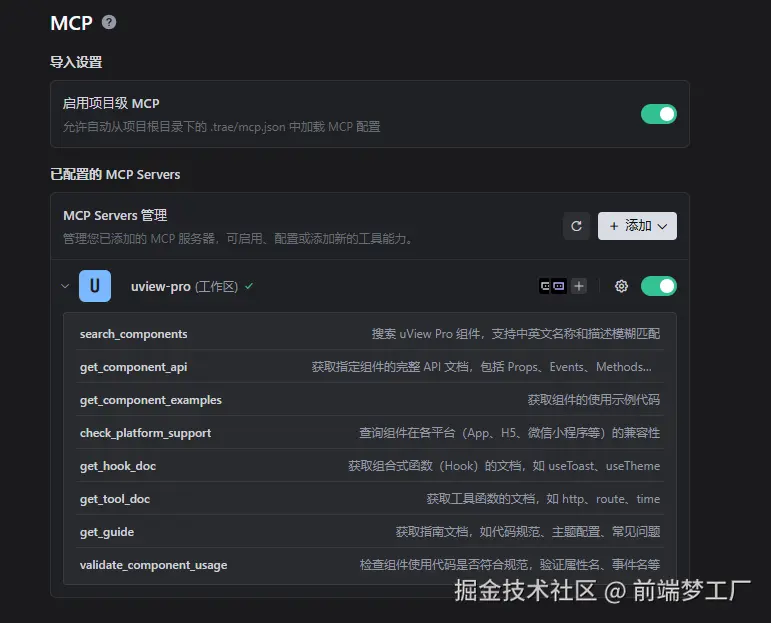Select the get_hook_doc tool row
The image size is (771, 623).
point(370,465)
